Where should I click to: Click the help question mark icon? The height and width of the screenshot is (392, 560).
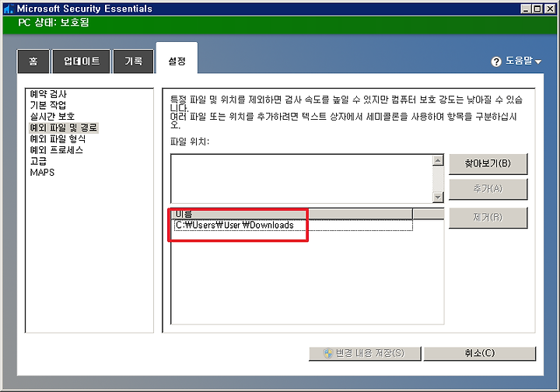496,61
